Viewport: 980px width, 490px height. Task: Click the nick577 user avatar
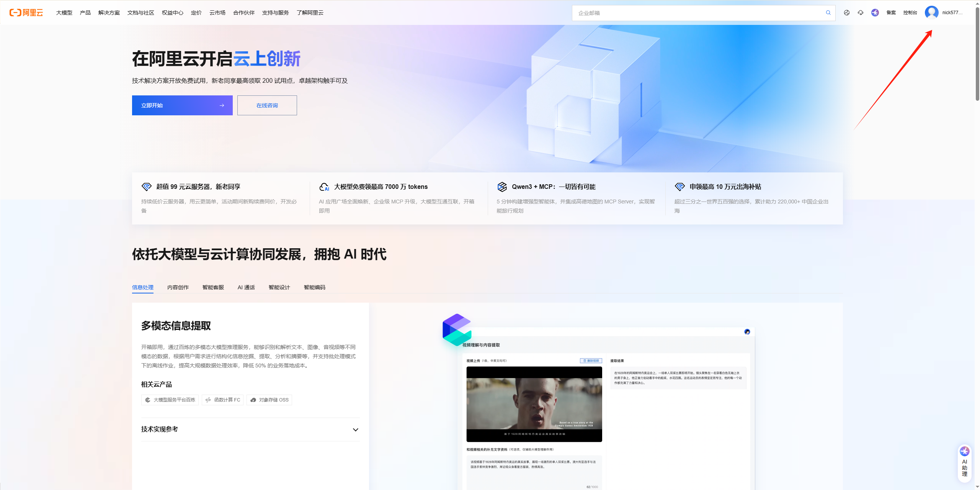click(x=931, y=12)
